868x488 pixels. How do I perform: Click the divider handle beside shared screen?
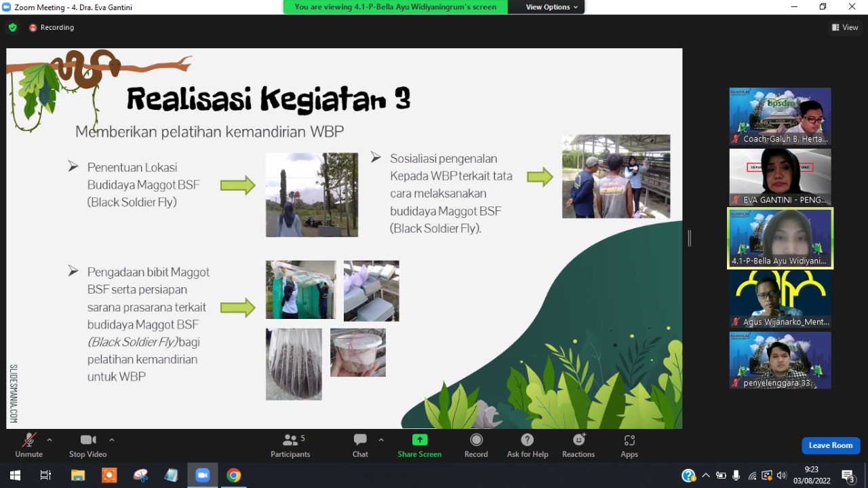pyautogui.click(x=689, y=238)
